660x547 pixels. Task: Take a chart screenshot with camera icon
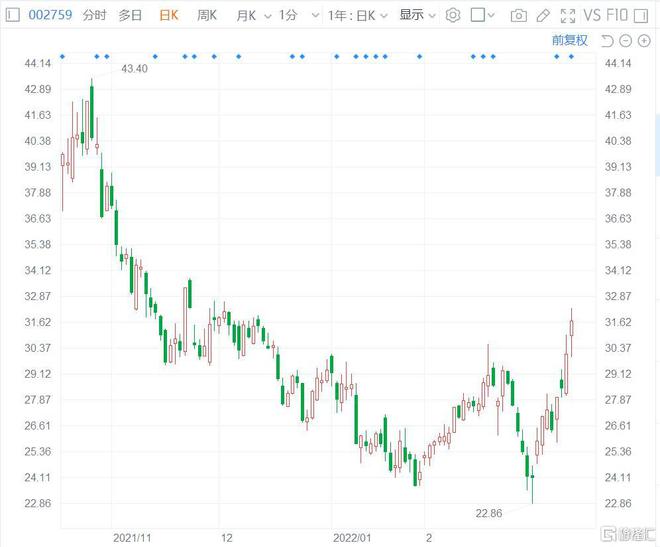518,15
